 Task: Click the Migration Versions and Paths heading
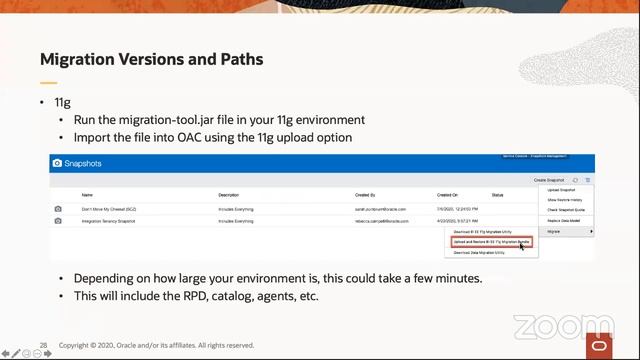pos(151,59)
